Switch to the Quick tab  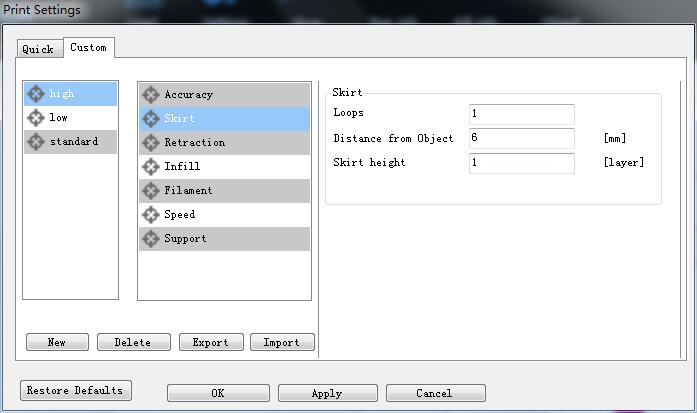point(38,49)
